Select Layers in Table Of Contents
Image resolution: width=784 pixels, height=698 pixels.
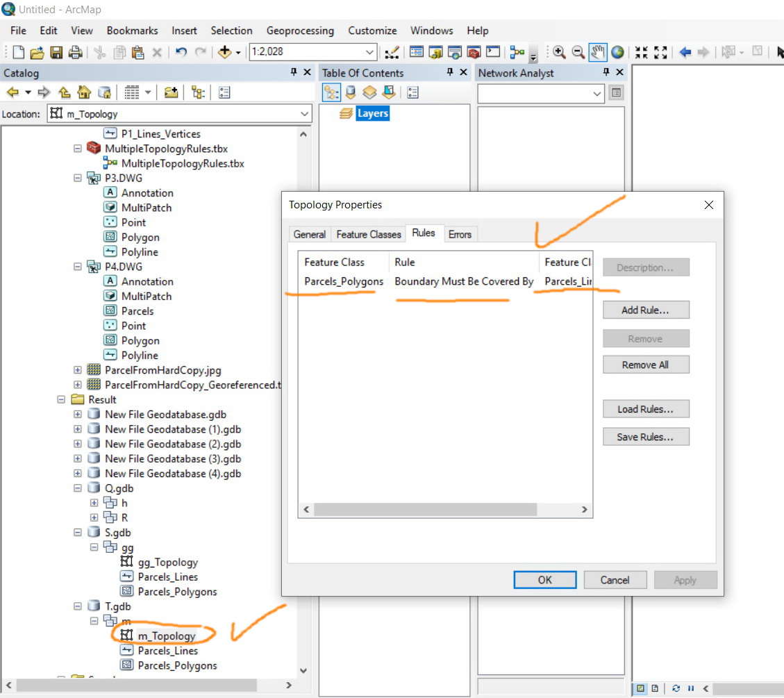point(372,113)
